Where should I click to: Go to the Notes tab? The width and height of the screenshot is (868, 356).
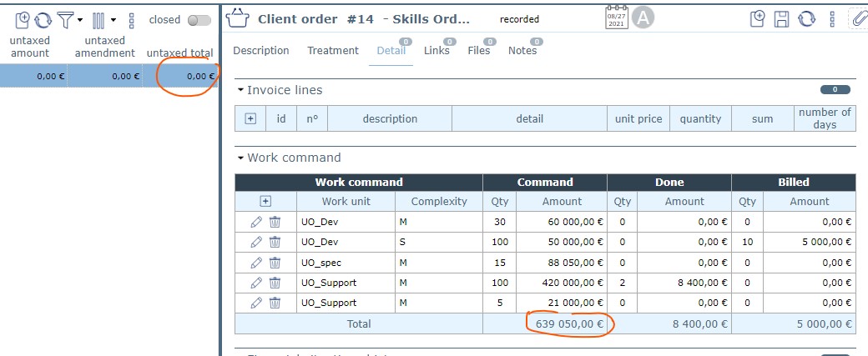tap(522, 51)
